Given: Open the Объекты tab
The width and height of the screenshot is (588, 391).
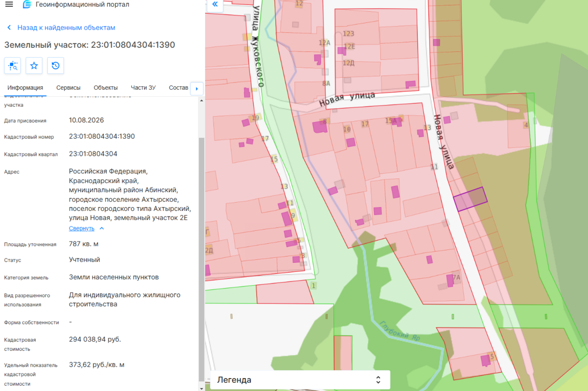Looking at the screenshot, I should [x=105, y=88].
